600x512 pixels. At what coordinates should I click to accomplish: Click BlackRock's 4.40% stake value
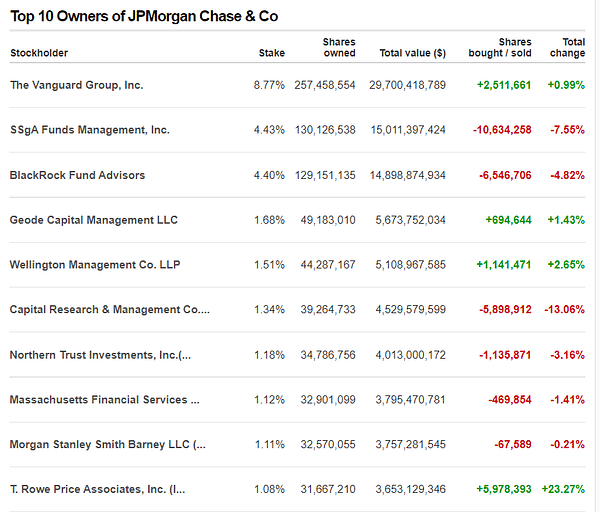point(269,175)
